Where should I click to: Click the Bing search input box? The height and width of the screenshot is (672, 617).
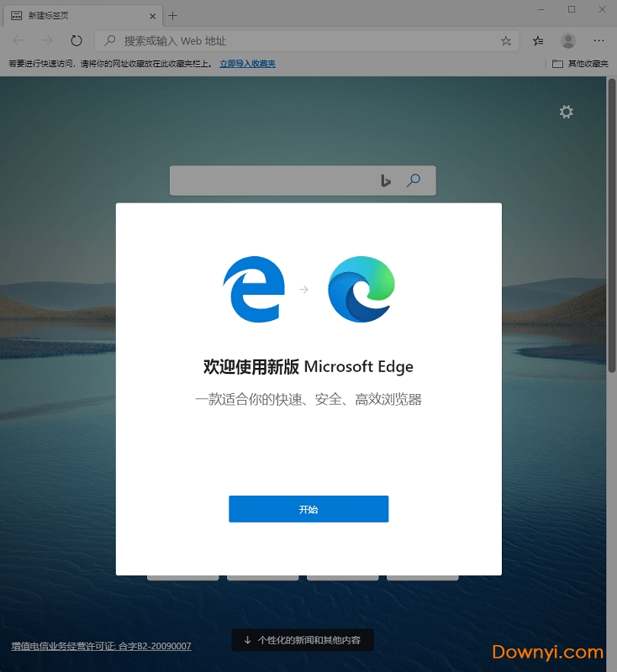tap(303, 181)
